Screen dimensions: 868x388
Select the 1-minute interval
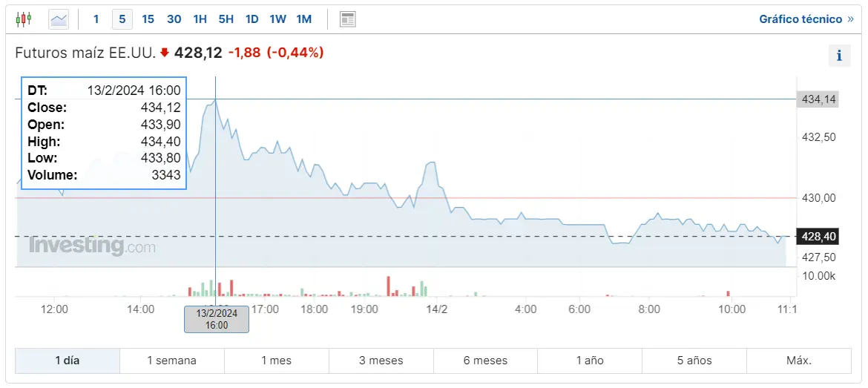coord(96,19)
